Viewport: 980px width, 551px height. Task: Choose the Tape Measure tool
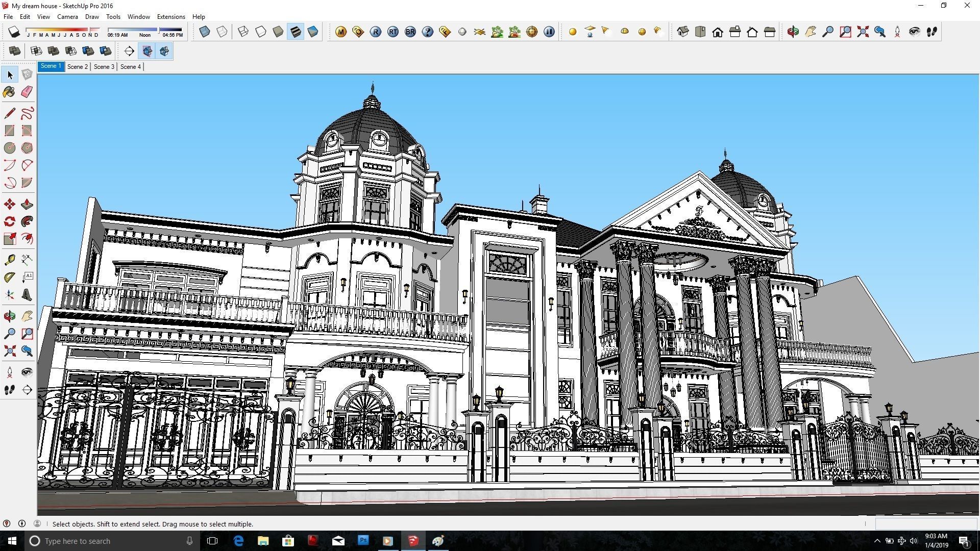10,260
